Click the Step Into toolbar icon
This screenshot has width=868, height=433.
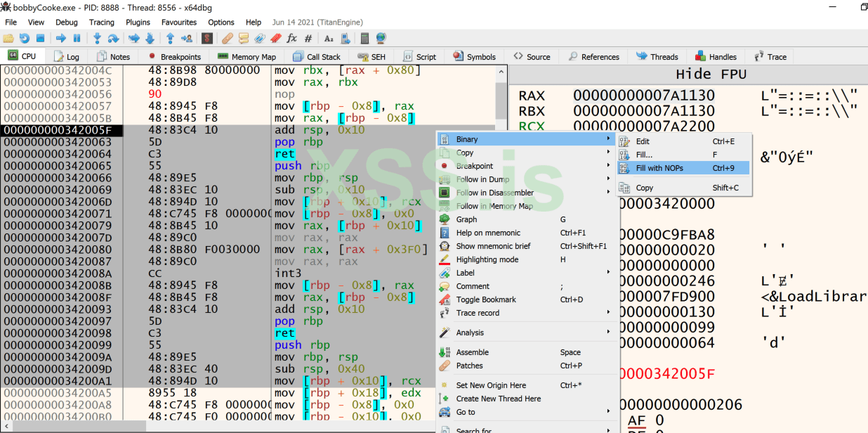coord(97,38)
